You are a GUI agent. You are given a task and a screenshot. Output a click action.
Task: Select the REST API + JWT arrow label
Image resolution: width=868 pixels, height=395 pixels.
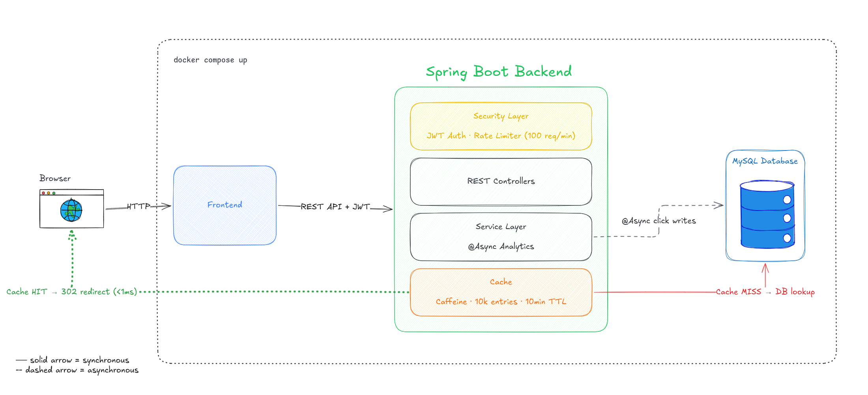[335, 207]
